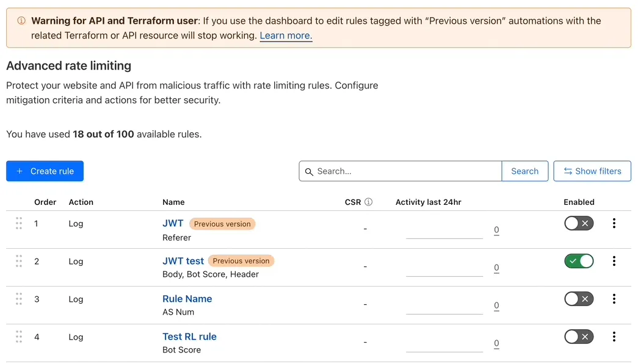Expand filters with Show filters
The width and height of the screenshot is (638, 364).
click(592, 171)
